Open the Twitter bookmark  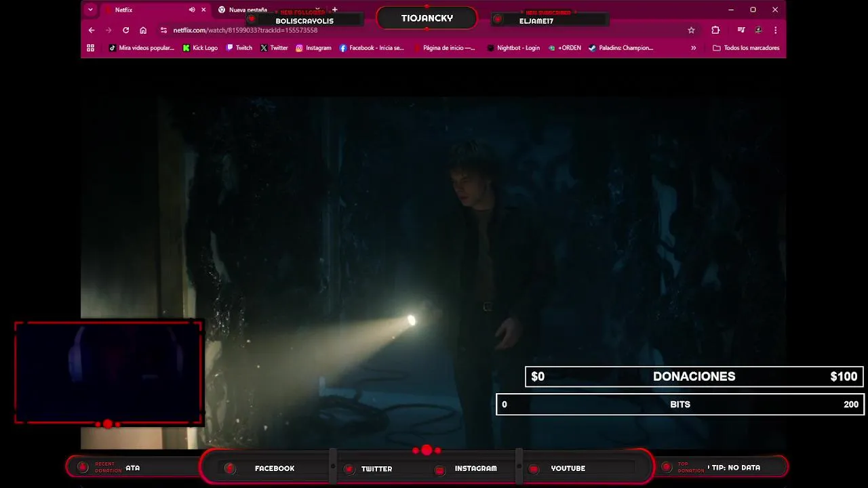(x=274, y=47)
